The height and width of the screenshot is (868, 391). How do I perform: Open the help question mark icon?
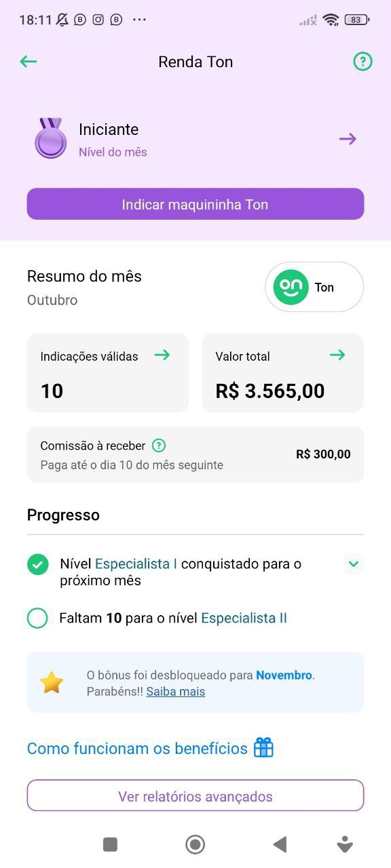[363, 62]
